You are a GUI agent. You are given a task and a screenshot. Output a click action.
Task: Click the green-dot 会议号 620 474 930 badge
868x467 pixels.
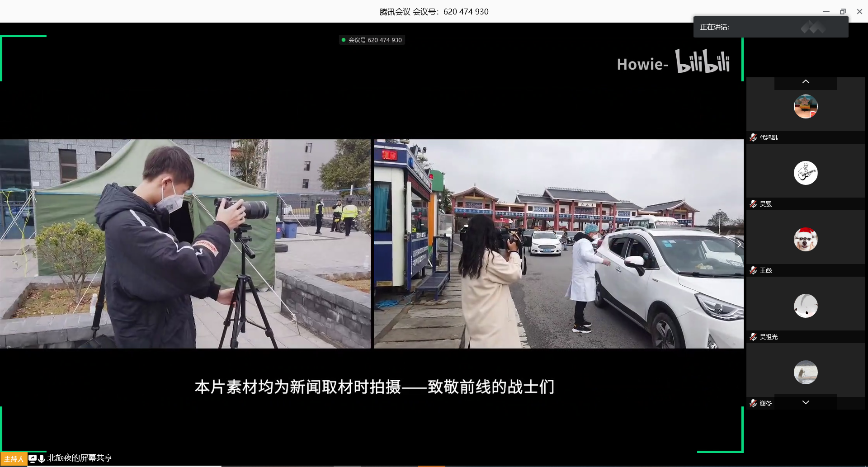(x=372, y=40)
